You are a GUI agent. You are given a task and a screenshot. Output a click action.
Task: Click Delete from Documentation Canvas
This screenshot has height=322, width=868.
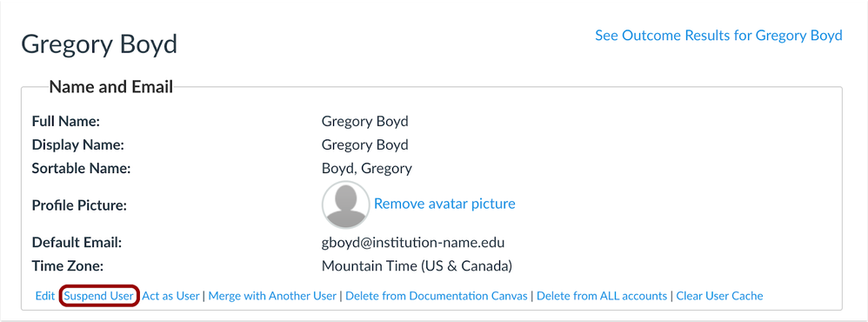pyautogui.click(x=437, y=296)
